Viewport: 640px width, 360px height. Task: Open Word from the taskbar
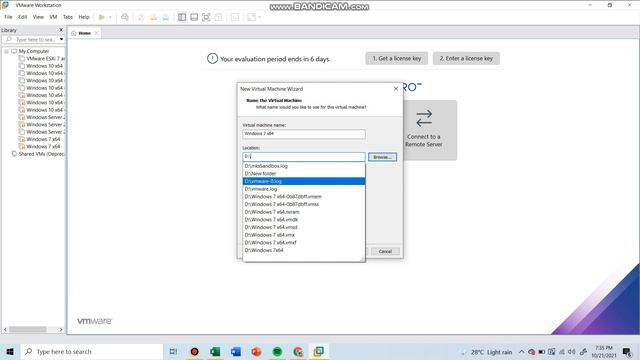[236, 351]
